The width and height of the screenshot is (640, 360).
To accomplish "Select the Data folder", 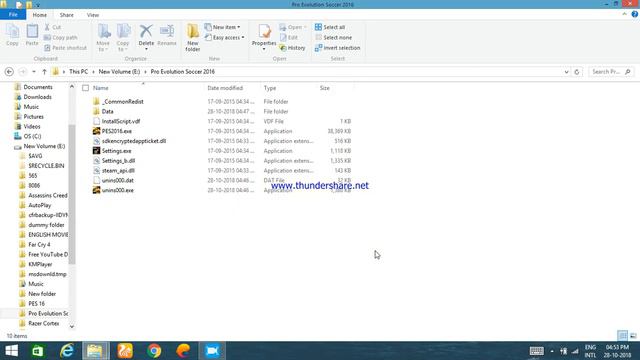I will (108, 111).
